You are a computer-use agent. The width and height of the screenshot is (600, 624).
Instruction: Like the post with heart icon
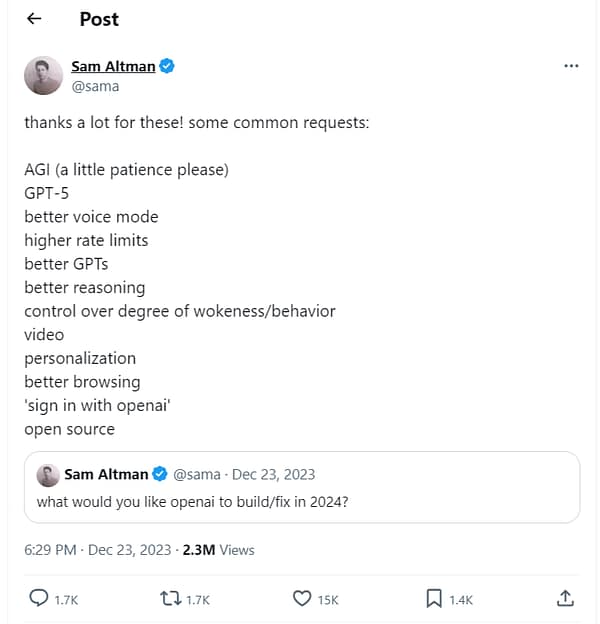302,598
